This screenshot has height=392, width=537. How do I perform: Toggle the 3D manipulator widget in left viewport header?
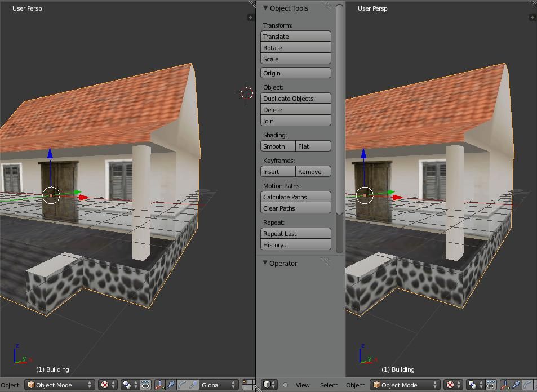(160, 385)
